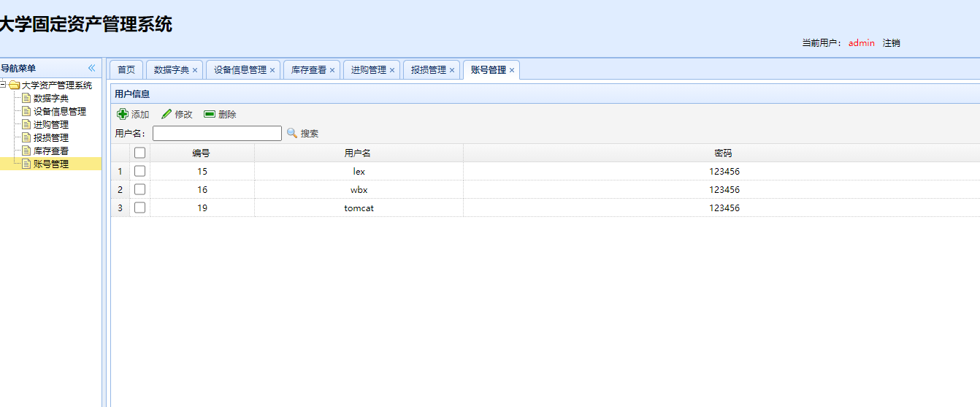
Task: Switch to the 首页 tab
Action: point(126,70)
